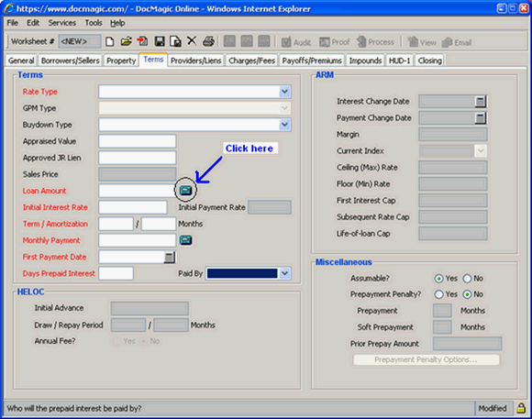Click the Margin field in ARM
The image size is (532, 419).
point(453,135)
